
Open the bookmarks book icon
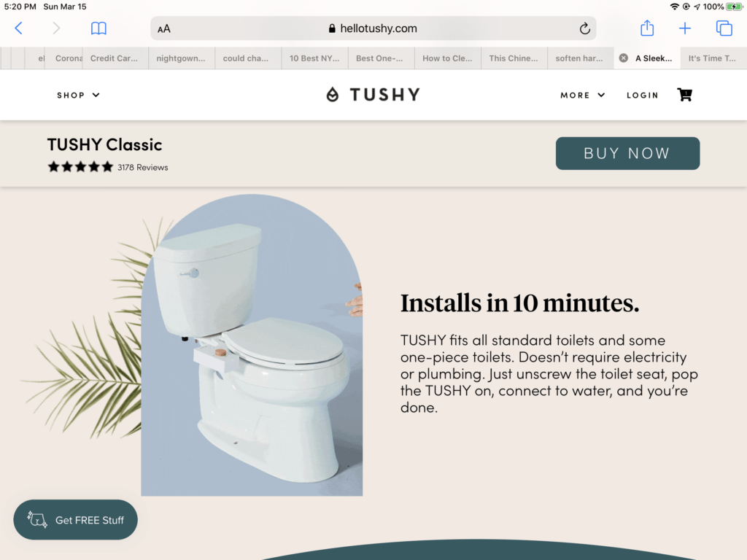[98, 28]
